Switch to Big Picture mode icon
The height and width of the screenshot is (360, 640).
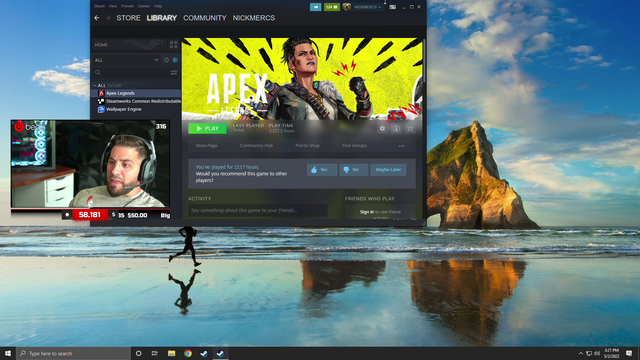point(392,7)
